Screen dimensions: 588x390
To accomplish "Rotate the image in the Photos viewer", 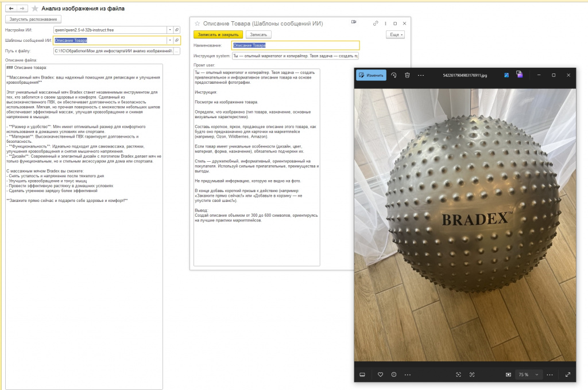I will coord(394,75).
